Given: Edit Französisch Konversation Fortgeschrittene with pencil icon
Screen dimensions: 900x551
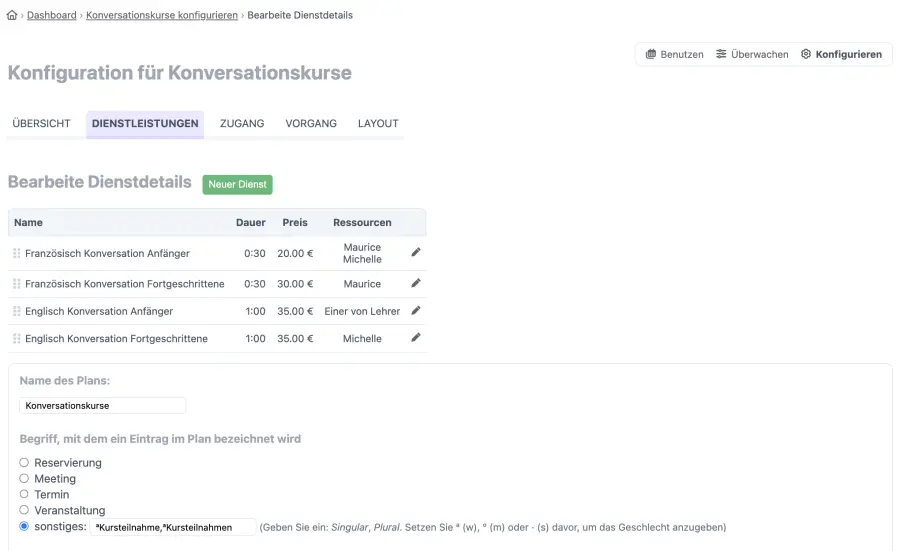Looking at the screenshot, I should pos(416,283).
